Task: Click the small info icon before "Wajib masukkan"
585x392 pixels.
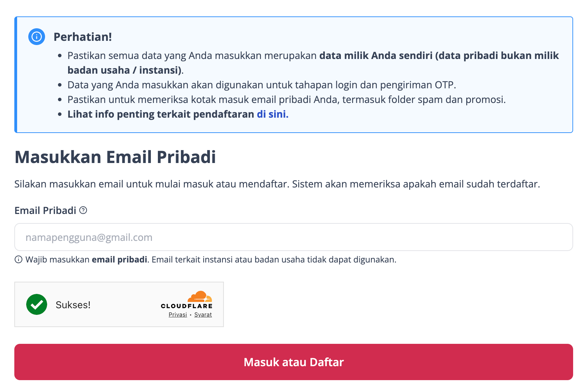Action: (19, 259)
